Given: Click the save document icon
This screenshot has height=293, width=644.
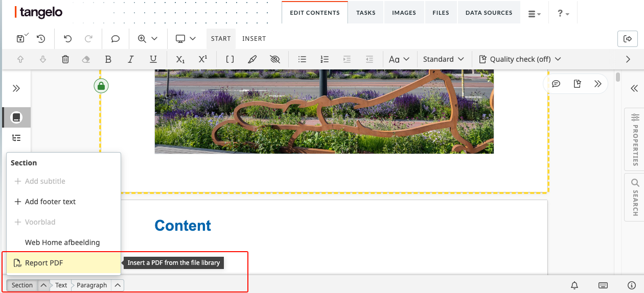Looking at the screenshot, I should point(22,39).
